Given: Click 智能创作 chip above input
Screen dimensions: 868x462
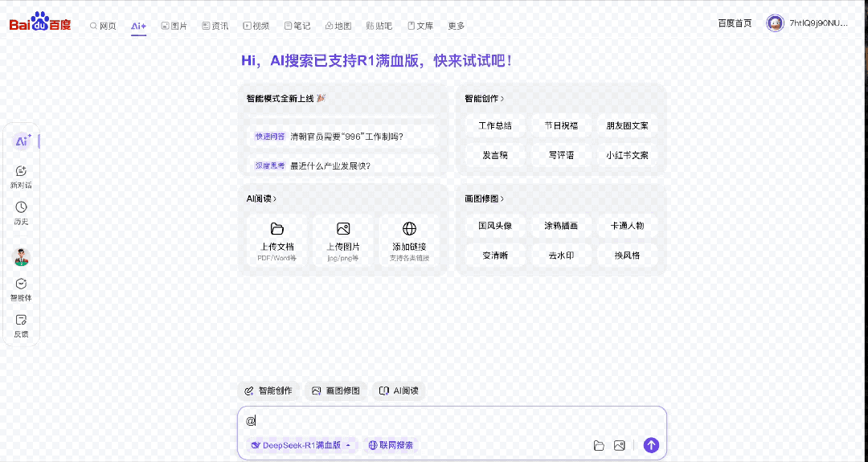Looking at the screenshot, I should (268, 390).
